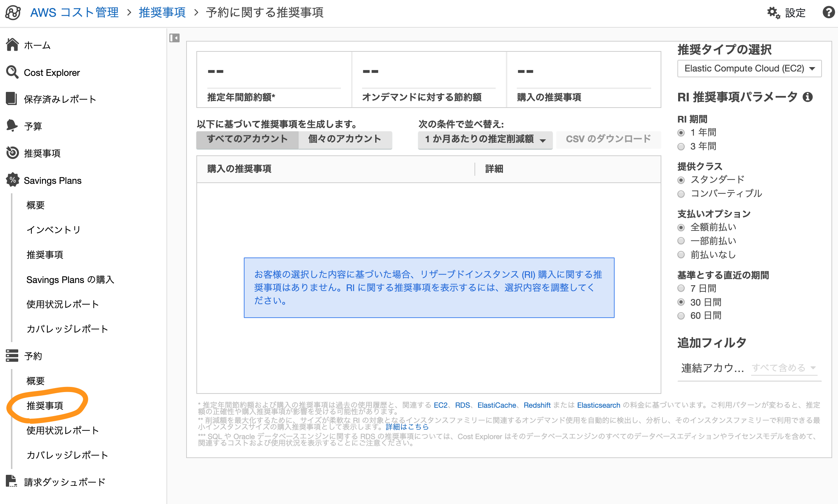Open the RDS pricing link in footnote
Viewport: 838px width, 504px height.
click(x=462, y=405)
